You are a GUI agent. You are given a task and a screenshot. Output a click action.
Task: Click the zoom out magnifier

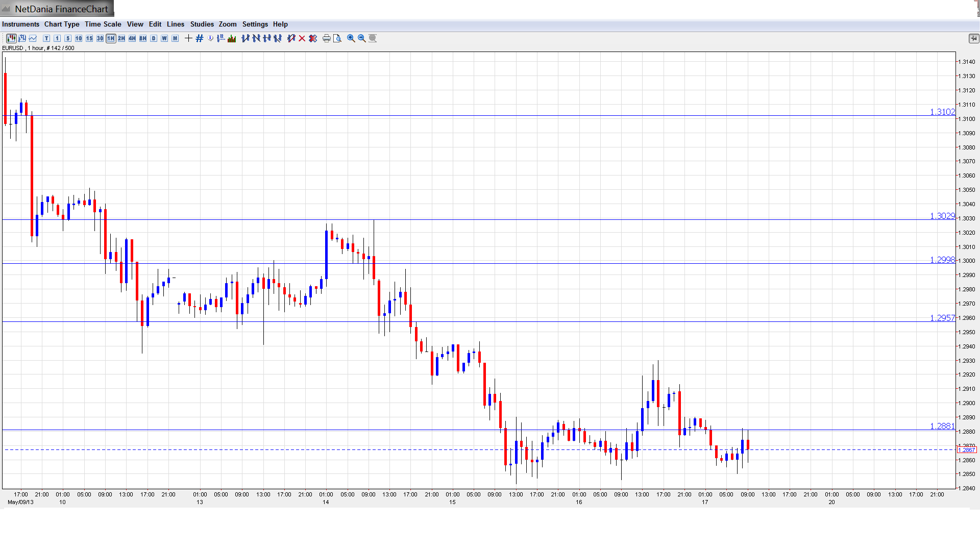361,38
